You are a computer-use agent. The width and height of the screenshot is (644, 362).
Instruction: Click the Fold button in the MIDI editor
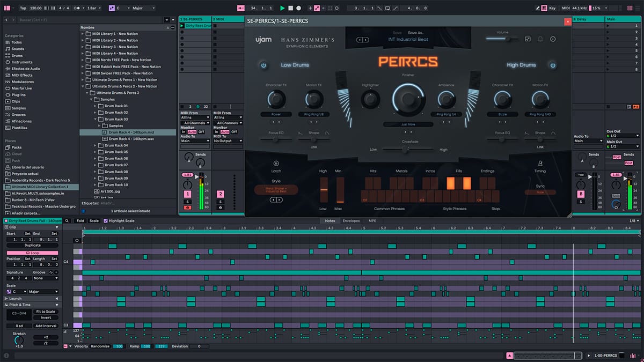[x=80, y=221]
